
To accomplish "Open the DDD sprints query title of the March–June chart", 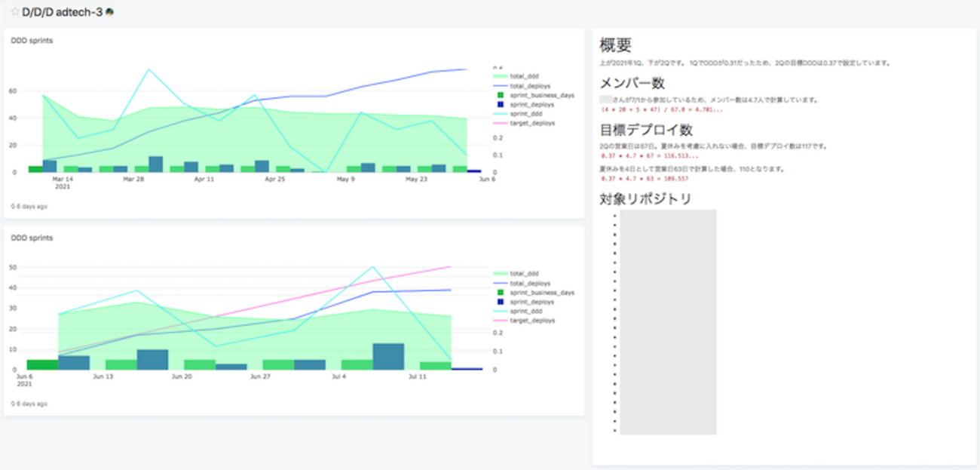I will tap(32, 40).
